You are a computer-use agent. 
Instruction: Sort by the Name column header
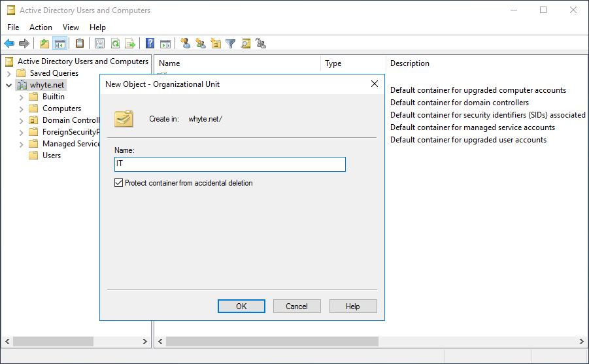(x=237, y=63)
